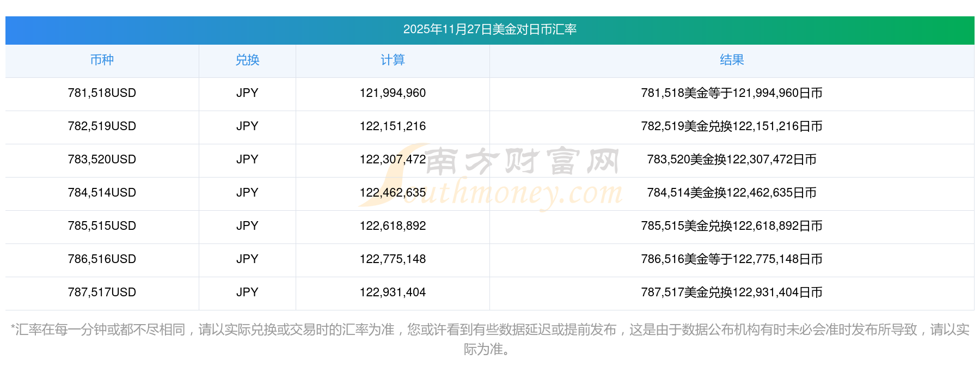
Task: Click the value 122,931,404 in 计算 column
Action: coord(393,292)
